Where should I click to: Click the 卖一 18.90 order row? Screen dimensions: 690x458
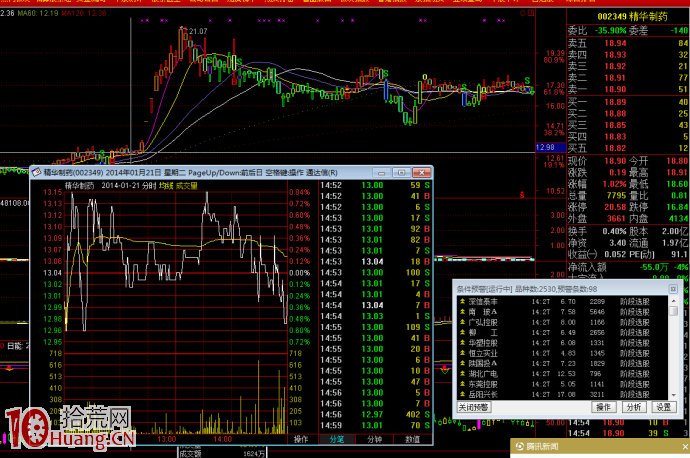628,89
